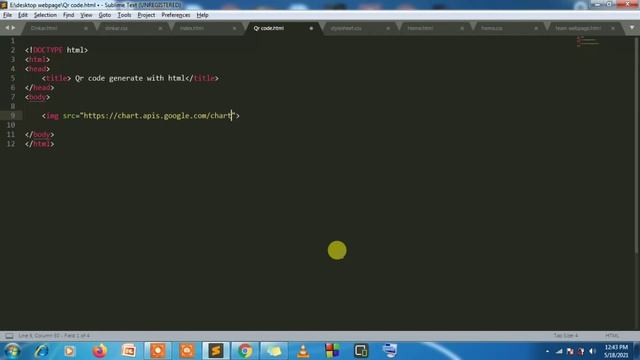640x360 pixels.
Task: Click the editor vertical scrollbar
Action: click(637, 145)
